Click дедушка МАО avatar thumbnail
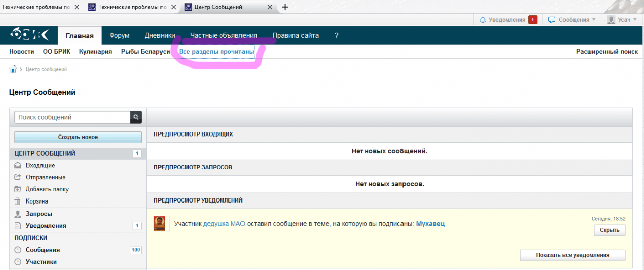Screen dimensions: 644x270 pyautogui.click(x=158, y=223)
